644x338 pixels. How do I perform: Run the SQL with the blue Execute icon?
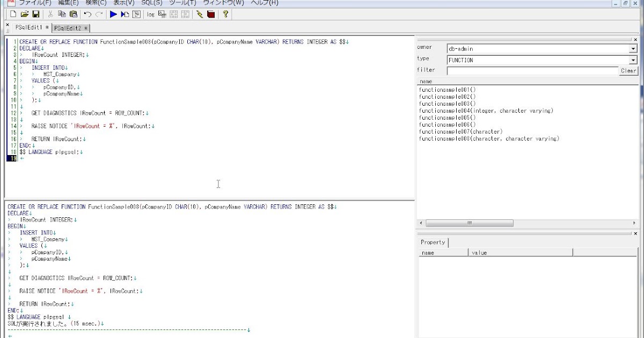pyautogui.click(x=113, y=14)
